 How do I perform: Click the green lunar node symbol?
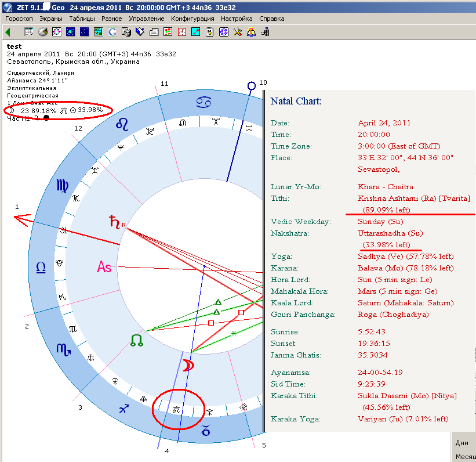click(x=137, y=341)
